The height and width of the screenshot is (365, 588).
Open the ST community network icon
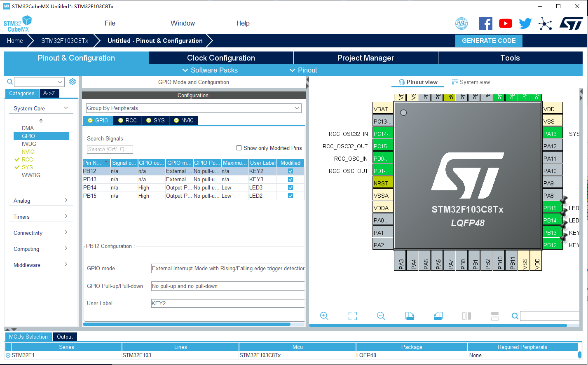click(545, 23)
